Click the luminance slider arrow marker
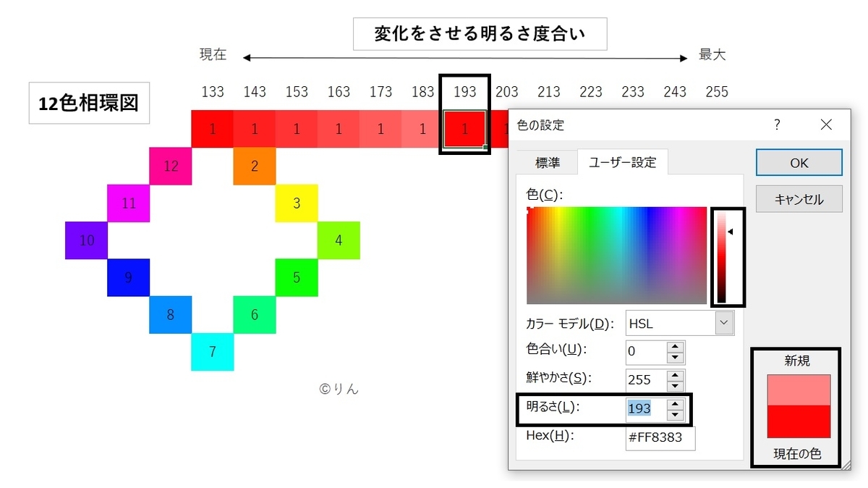Screen dimensions: 868x488 pyautogui.click(x=731, y=232)
